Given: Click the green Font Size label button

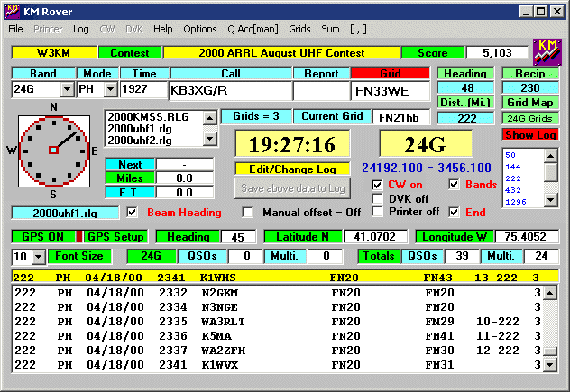Looking at the screenshot, I should point(79,256).
